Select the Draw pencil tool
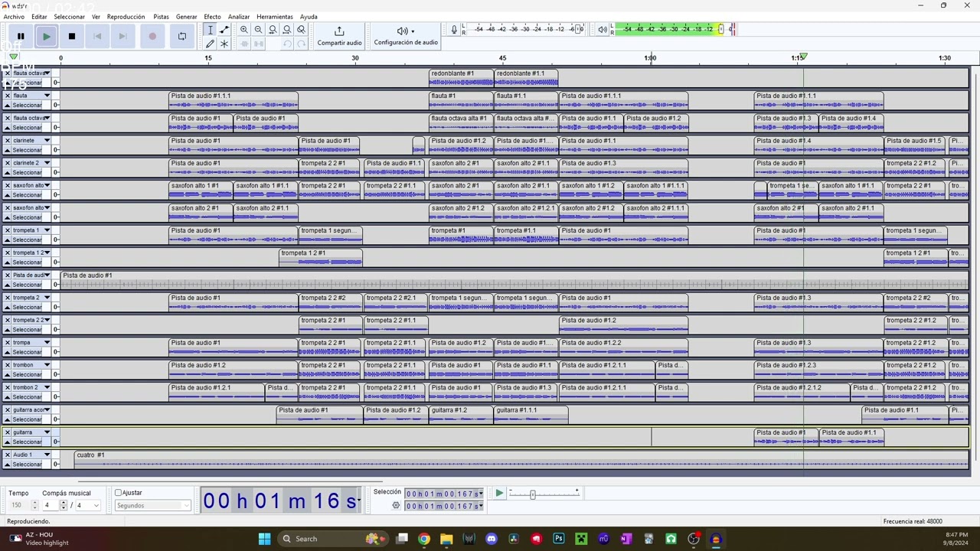Viewport: 980px width, 551px height. (x=210, y=44)
